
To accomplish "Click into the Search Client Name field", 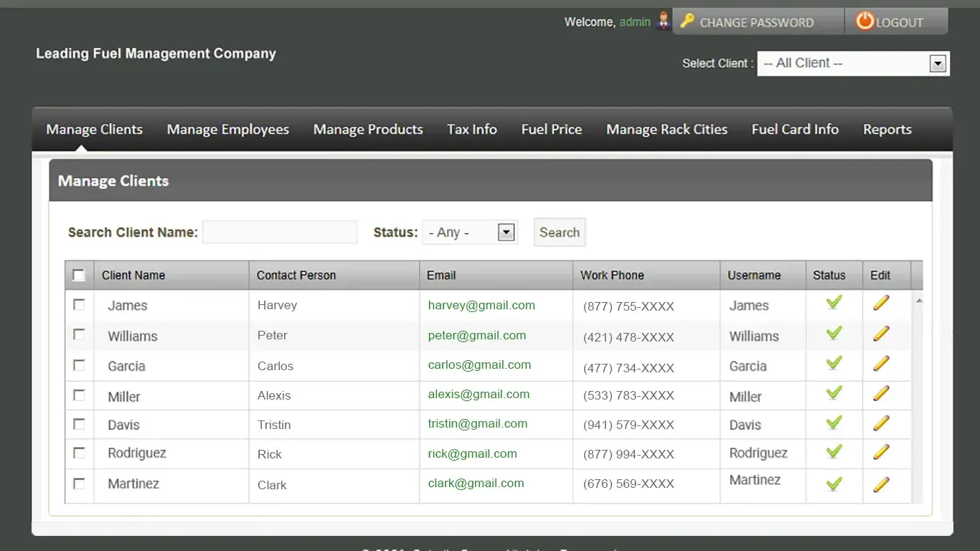I will pyautogui.click(x=280, y=232).
